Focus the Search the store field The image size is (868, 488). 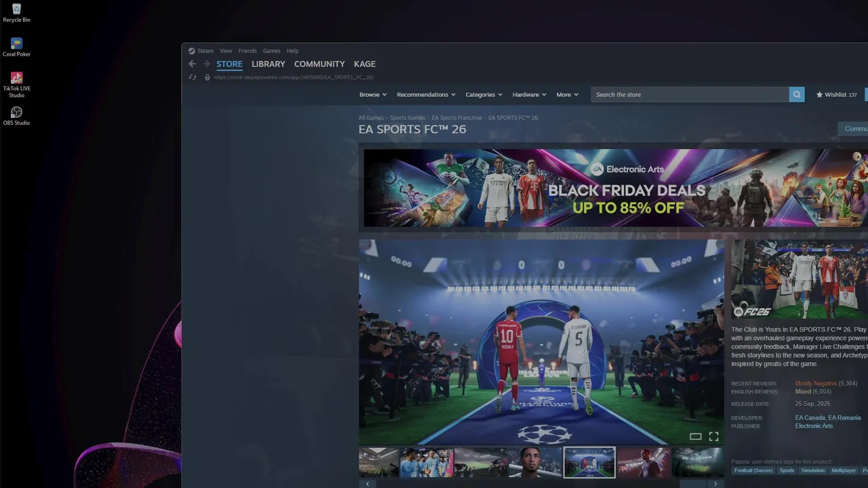pos(690,95)
